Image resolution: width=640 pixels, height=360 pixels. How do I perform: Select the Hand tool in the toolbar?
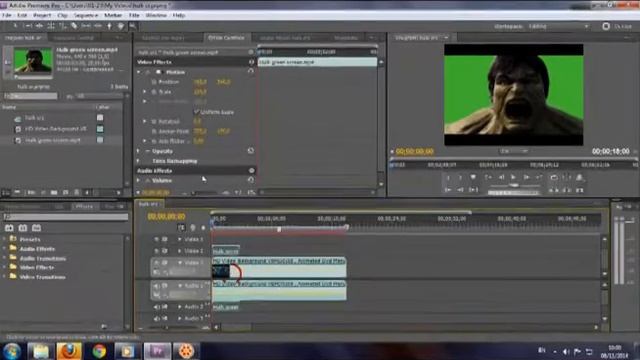[x=121, y=26]
